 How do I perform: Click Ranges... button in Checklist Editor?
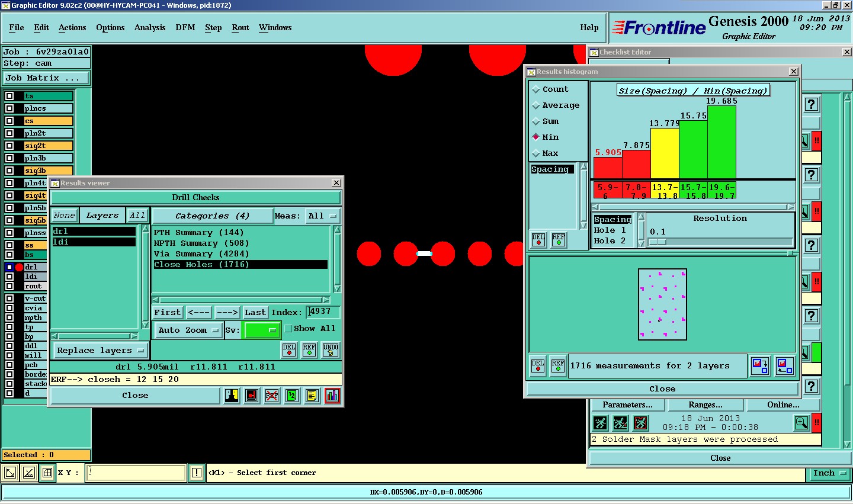[706, 405]
